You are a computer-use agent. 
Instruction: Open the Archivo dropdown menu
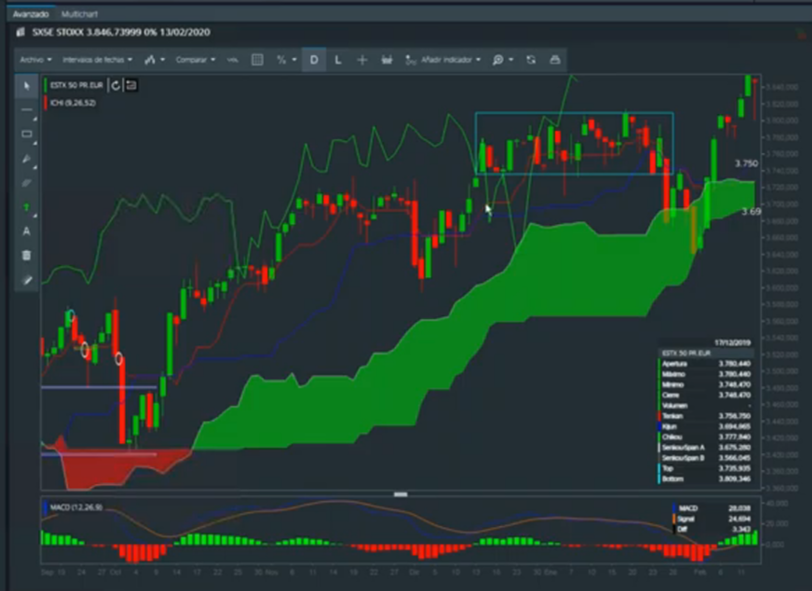pos(35,60)
